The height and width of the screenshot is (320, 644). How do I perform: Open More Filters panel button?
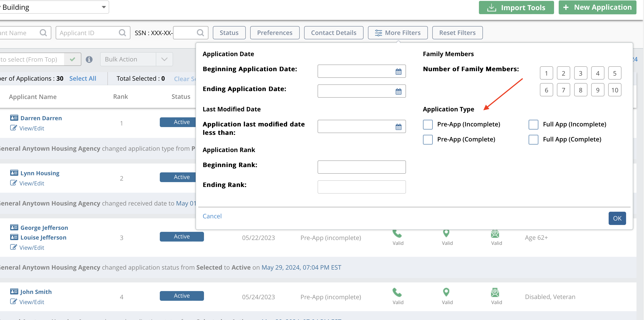pyautogui.click(x=398, y=33)
